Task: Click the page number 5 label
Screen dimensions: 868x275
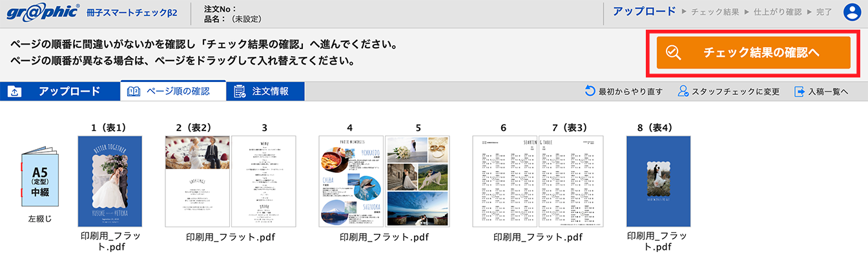Action: click(418, 128)
